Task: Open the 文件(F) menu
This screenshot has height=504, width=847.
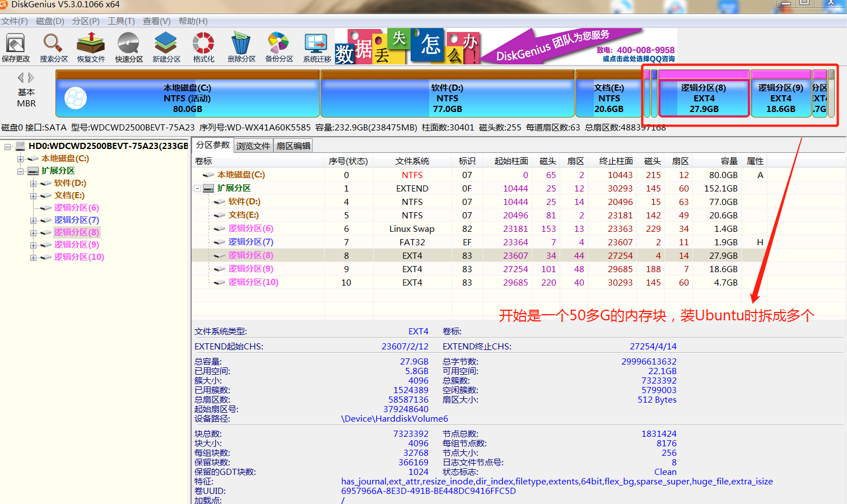Action: pyautogui.click(x=15, y=21)
